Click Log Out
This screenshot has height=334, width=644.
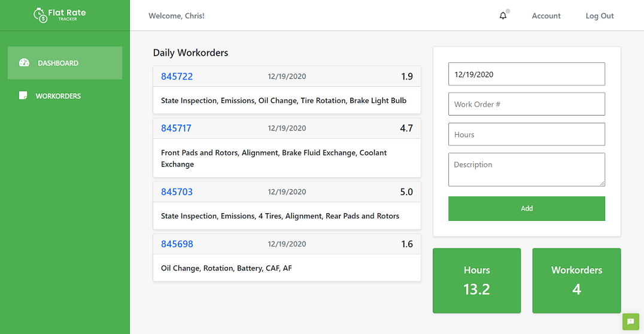tap(599, 16)
